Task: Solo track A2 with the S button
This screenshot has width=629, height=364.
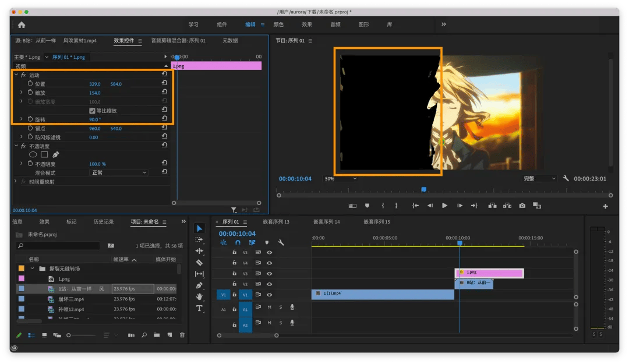Action: (x=281, y=323)
